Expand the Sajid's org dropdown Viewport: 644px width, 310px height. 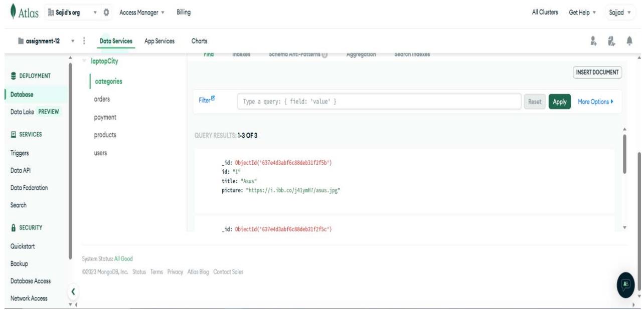point(94,12)
